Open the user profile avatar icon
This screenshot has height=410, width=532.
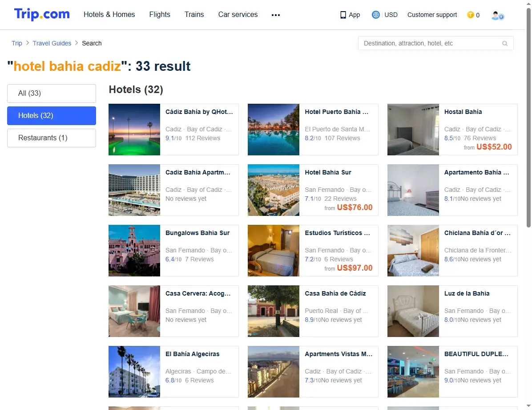497,15
